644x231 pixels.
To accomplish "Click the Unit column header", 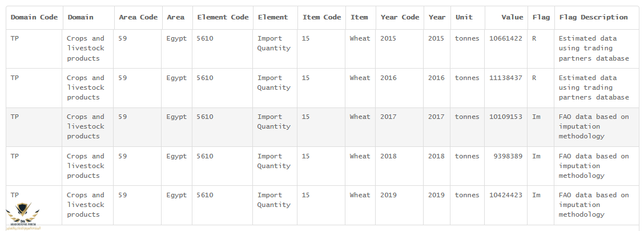I will click(x=464, y=17).
